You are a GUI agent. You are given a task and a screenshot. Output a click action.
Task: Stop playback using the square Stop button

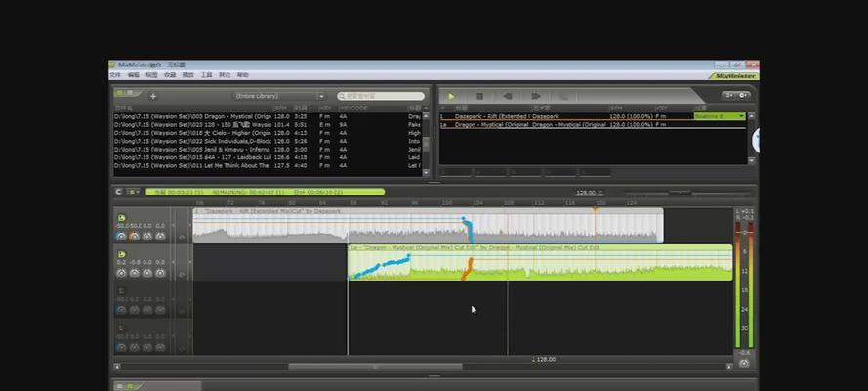pyautogui.click(x=480, y=97)
